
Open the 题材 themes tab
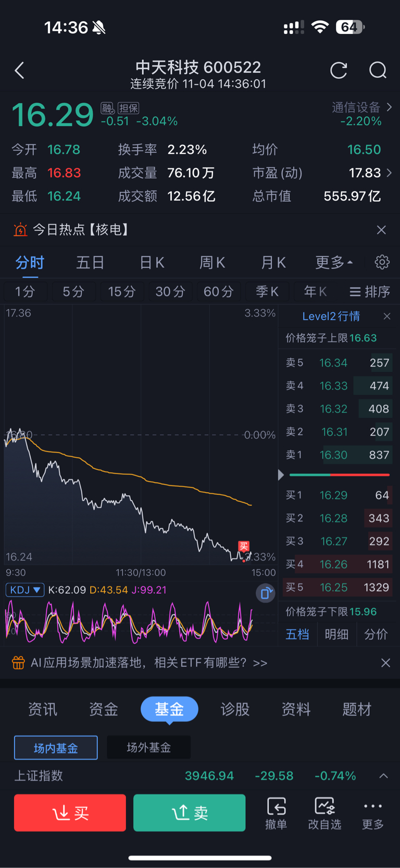coord(357,709)
